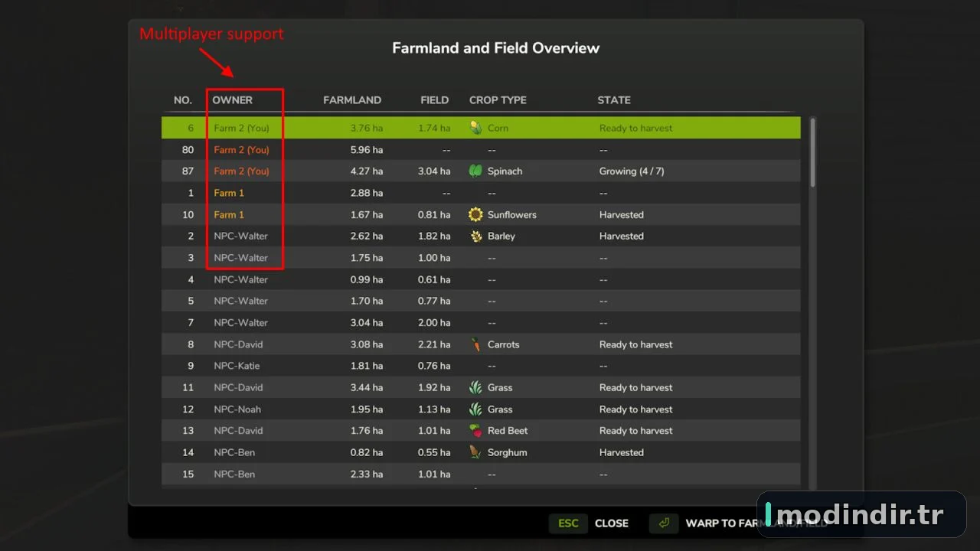Select NPC-Noah field 12 row
This screenshot has height=551, width=980.
coord(481,409)
